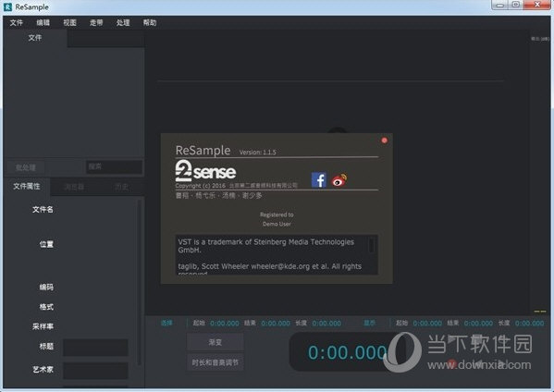Minimize the ReSample window

(500, 5)
